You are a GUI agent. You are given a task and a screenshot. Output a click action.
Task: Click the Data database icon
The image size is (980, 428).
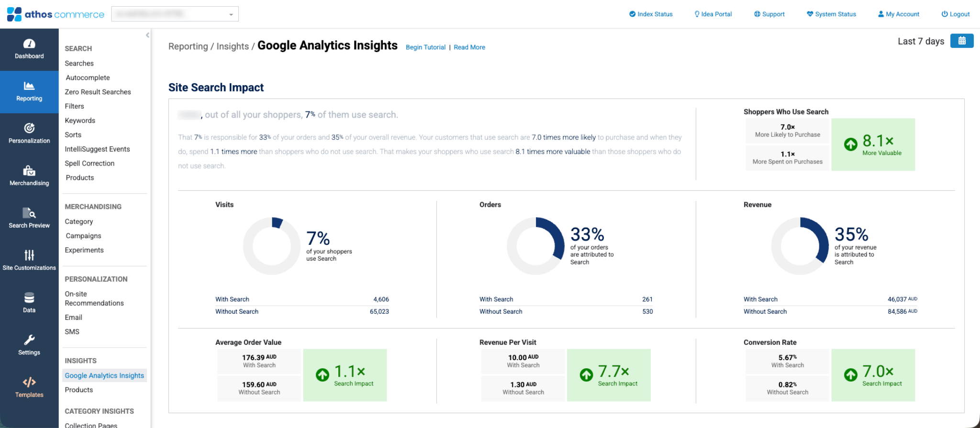pos(29,298)
